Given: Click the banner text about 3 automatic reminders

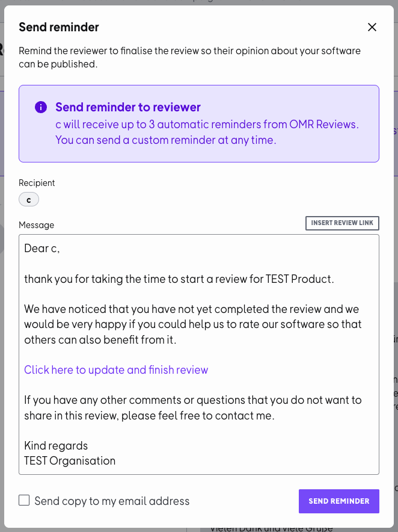Looking at the screenshot, I should coord(206,132).
